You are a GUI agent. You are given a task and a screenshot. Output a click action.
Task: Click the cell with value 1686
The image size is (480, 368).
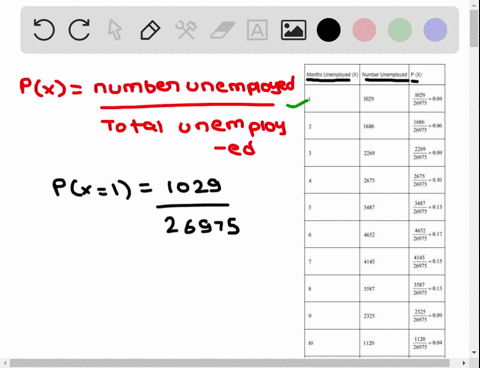tap(384, 126)
